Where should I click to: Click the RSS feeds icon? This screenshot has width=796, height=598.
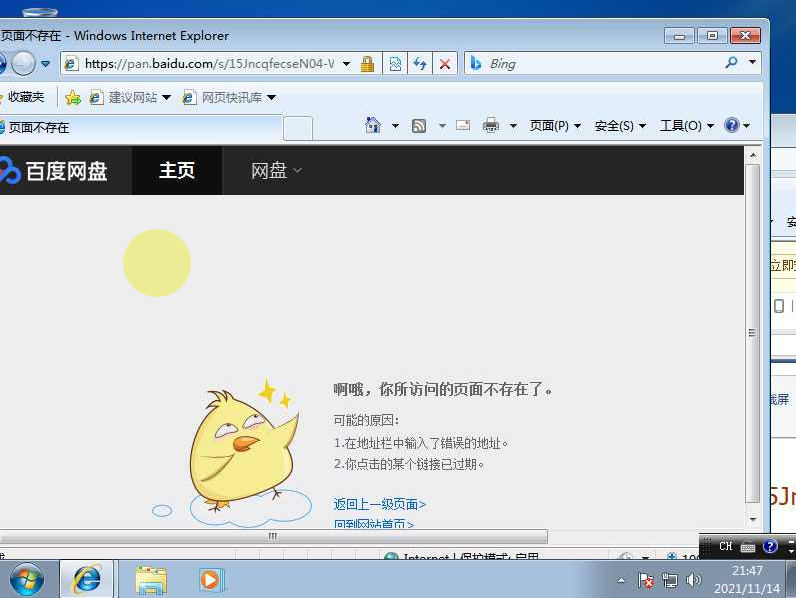coord(419,125)
